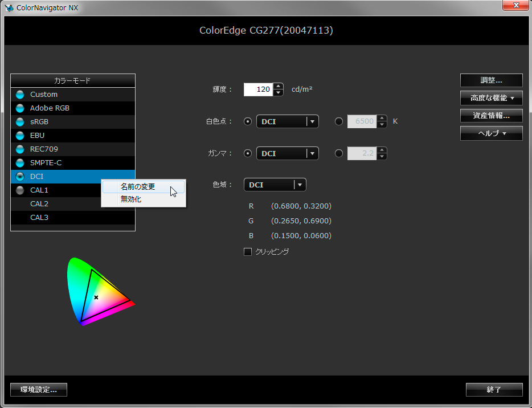The image size is (532, 408).
Task: Decrease gamma value with the down arrow
Action: (x=382, y=157)
